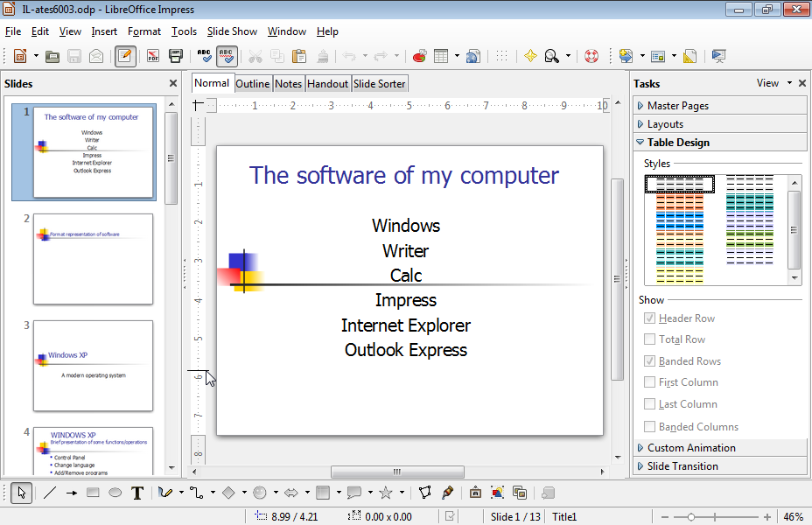Enable the Banded Columns checkbox
This screenshot has height=525, width=812.
pyautogui.click(x=649, y=427)
